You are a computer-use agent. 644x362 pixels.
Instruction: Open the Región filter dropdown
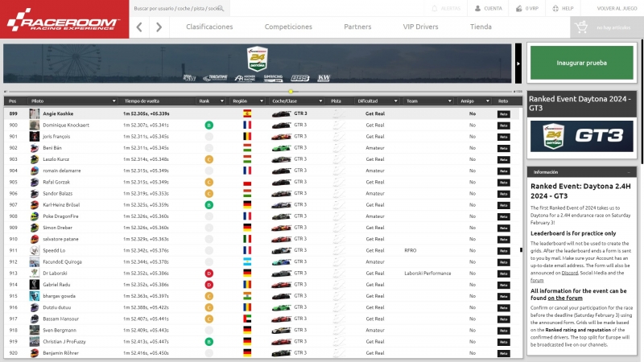[x=261, y=101]
